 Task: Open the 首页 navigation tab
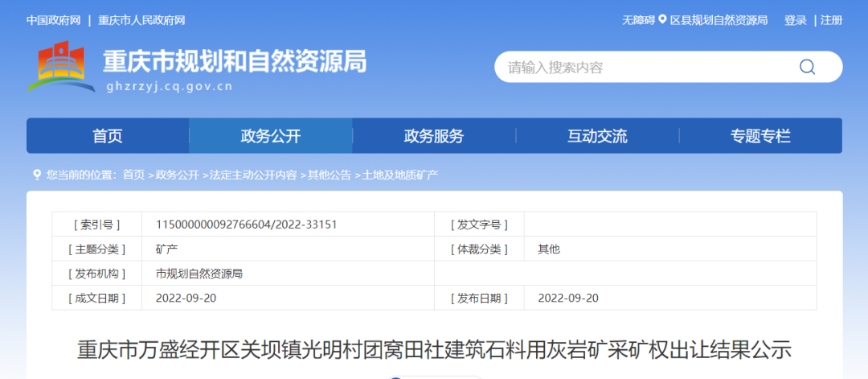click(x=108, y=136)
